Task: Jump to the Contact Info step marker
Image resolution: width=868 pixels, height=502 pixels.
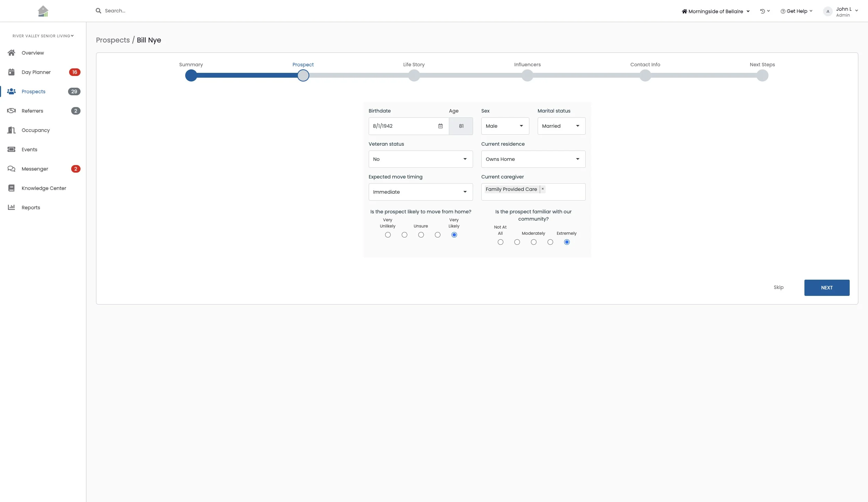Action: coord(645,75)
